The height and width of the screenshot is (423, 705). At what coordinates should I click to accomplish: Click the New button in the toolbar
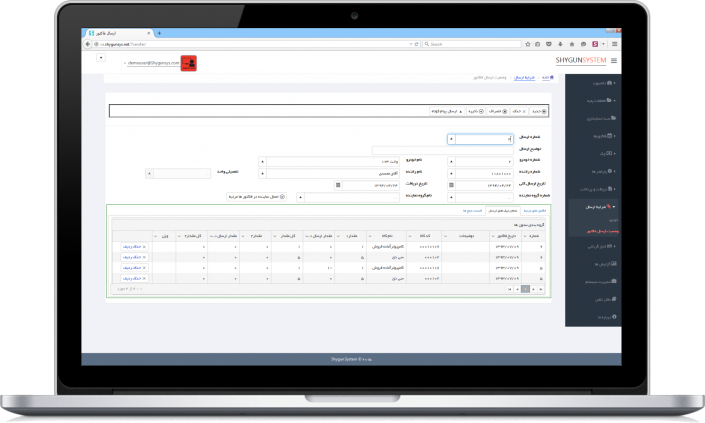click(x=539, y=113)
